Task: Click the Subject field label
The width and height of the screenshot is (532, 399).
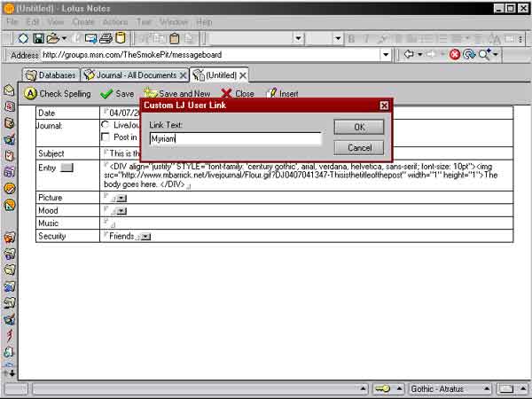Action: coord(51,153)
